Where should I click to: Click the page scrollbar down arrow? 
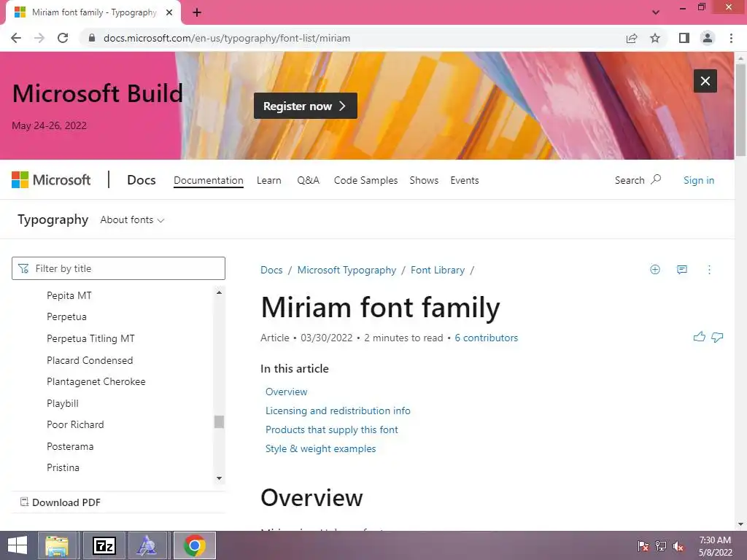(740, 524)
